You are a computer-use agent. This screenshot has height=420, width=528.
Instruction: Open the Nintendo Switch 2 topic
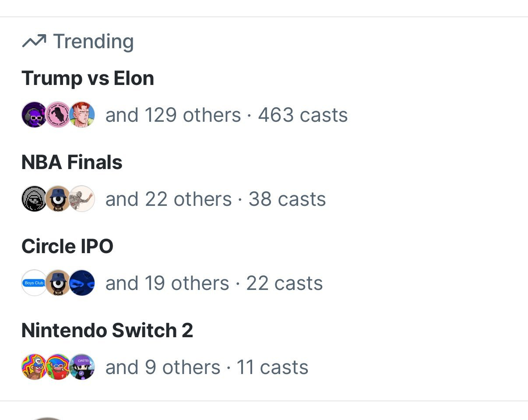pos(107,330)
